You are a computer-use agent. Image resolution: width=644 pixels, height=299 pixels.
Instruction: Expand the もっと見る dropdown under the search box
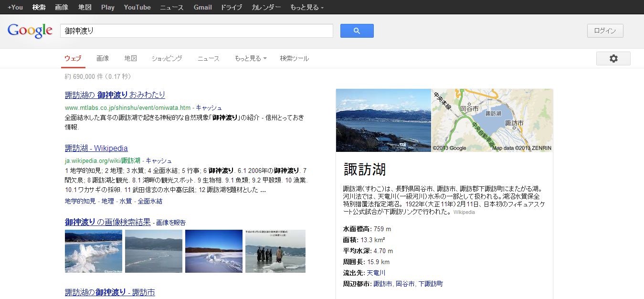point(250,58)
